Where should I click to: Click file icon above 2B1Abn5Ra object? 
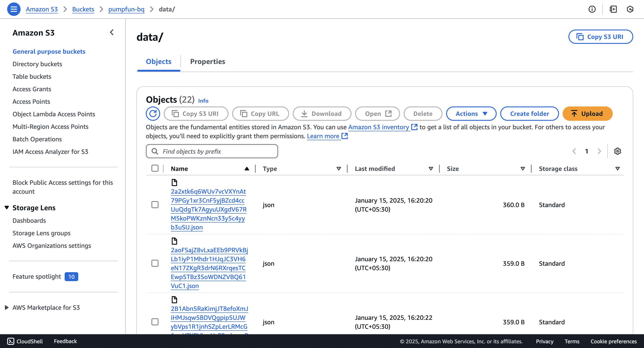pos(174,300)
